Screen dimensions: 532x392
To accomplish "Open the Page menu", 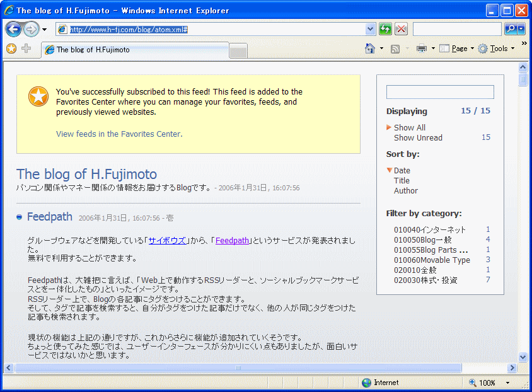I will [x=456, y=49].
